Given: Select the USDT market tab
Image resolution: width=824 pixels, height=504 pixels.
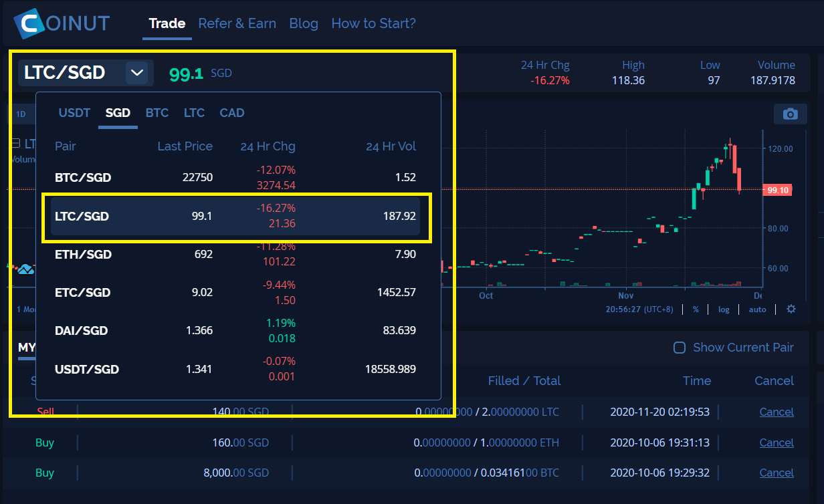Looking at the screenshot, I should 74,113.
